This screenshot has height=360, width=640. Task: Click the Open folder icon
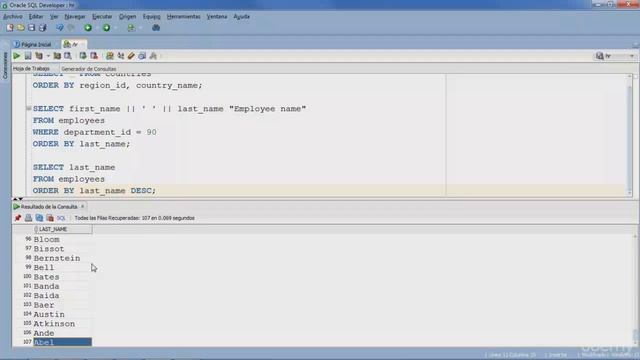coord(20,28)
